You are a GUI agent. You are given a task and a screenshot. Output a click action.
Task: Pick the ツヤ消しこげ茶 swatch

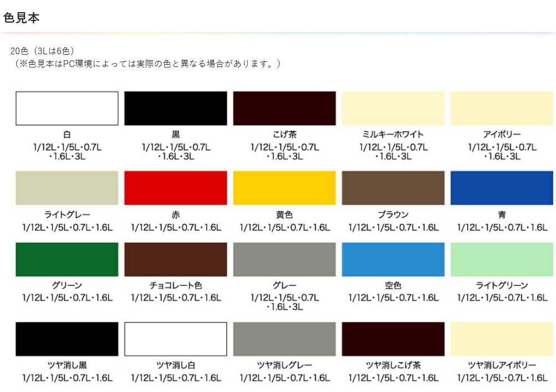[x=393, y=339]
